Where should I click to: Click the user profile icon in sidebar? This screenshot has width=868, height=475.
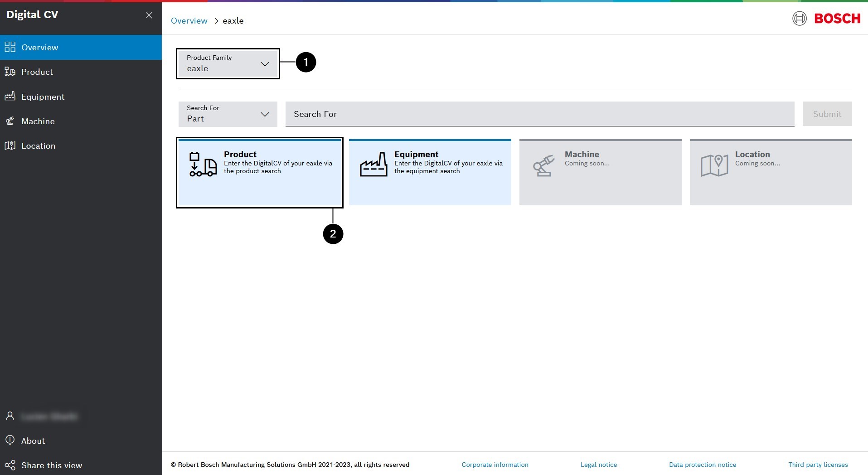point(10,416)
